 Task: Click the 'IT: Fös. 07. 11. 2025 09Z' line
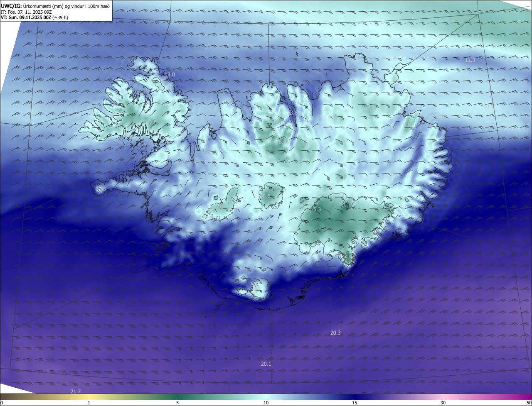pyautogui.click(x=26, y=12)
